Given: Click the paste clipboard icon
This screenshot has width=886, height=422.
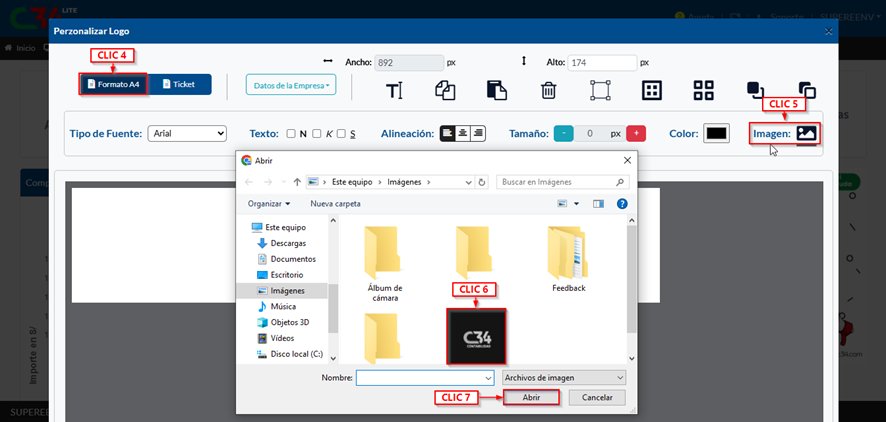Looking at the screenshot, I should coord(497,91).
